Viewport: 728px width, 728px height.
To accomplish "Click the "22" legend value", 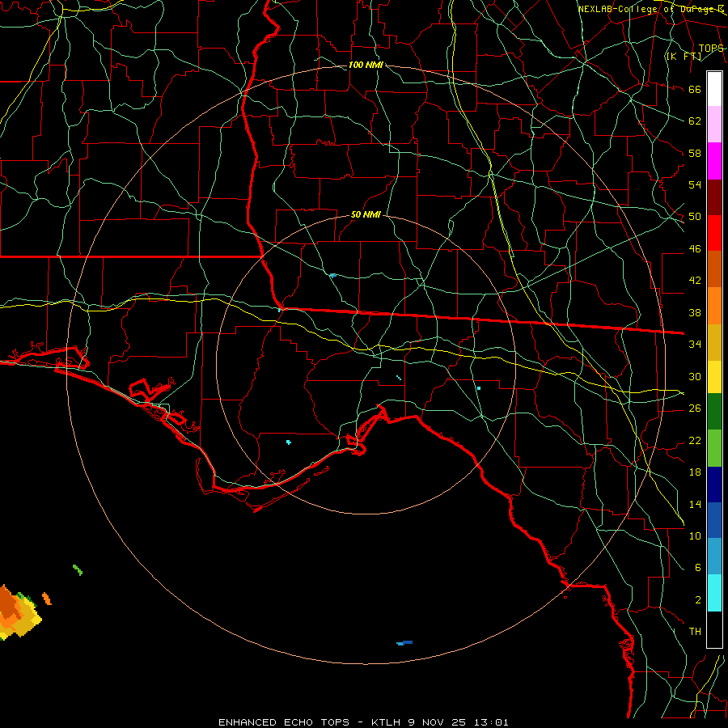I will click(695, 440).
